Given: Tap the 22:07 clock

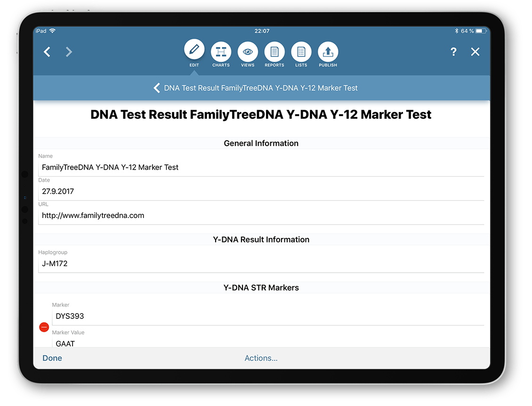Looking at the screenshot, I should click(x=262, y=31).
